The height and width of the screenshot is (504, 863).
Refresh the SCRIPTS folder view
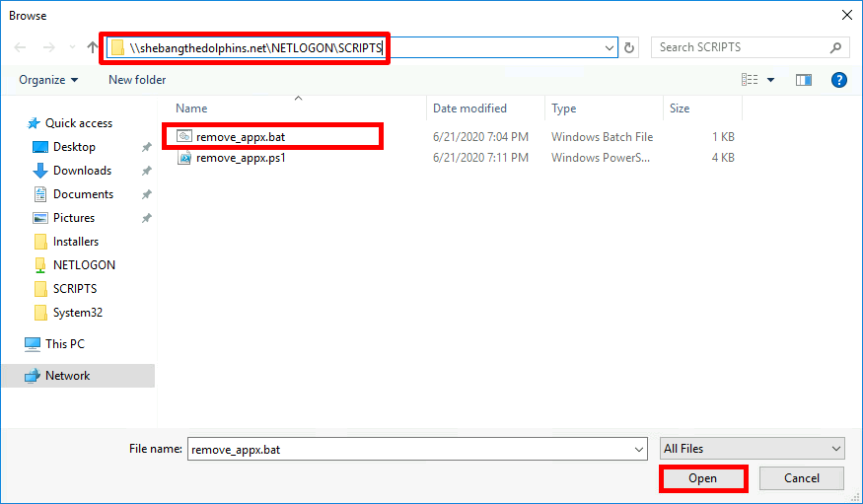(629, 48)
